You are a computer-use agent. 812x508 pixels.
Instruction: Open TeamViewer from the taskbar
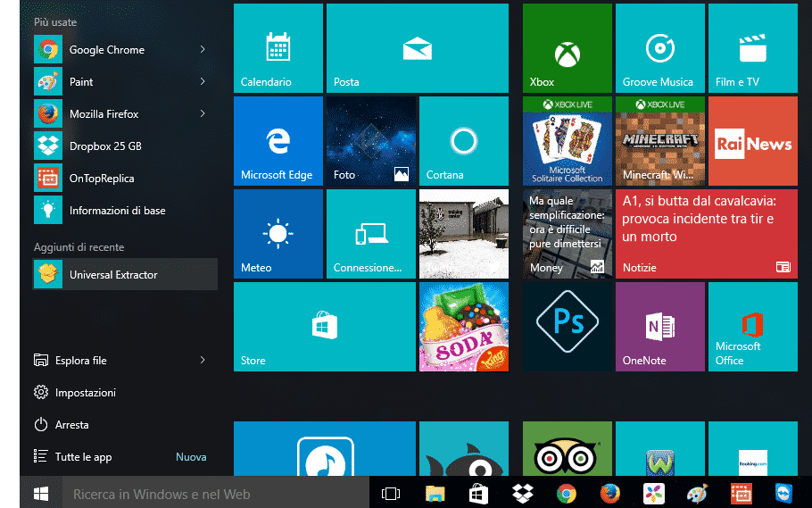[x=784, y=494]
